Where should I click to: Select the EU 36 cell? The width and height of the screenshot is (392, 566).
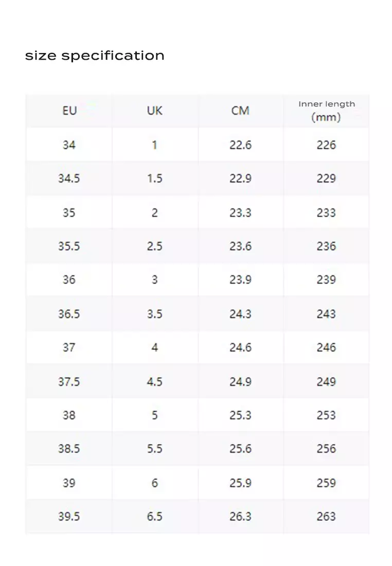click(x=69, y=280)
